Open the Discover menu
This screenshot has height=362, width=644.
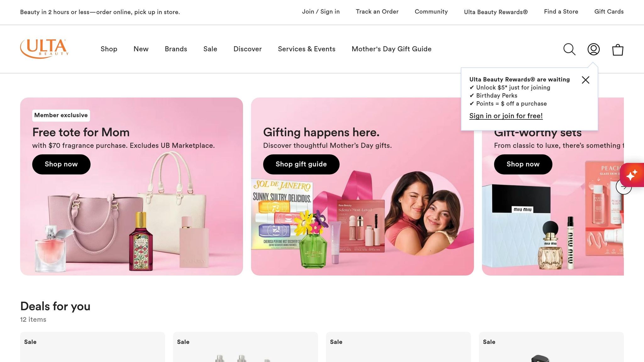247,49
